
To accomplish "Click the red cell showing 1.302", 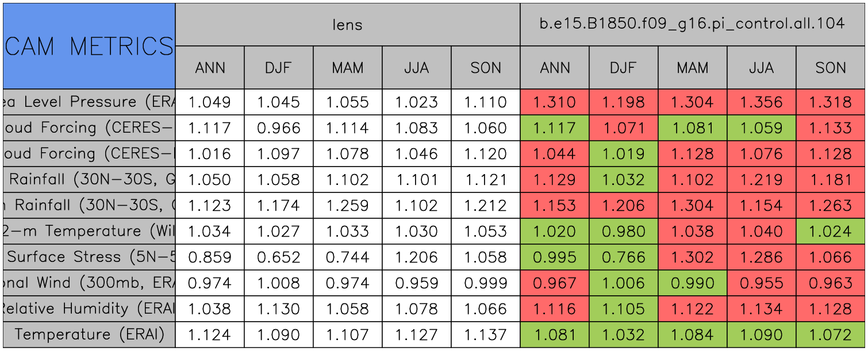I will pos(693,257).
